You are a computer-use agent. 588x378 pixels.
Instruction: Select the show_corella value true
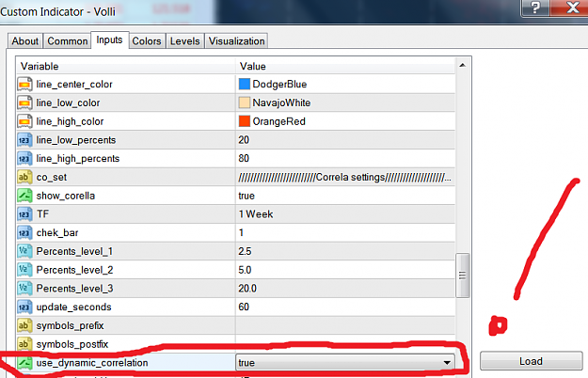pos(246,196)
